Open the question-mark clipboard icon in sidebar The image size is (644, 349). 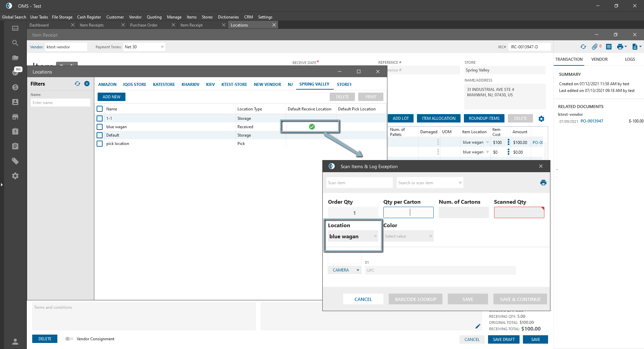[15, 132]
